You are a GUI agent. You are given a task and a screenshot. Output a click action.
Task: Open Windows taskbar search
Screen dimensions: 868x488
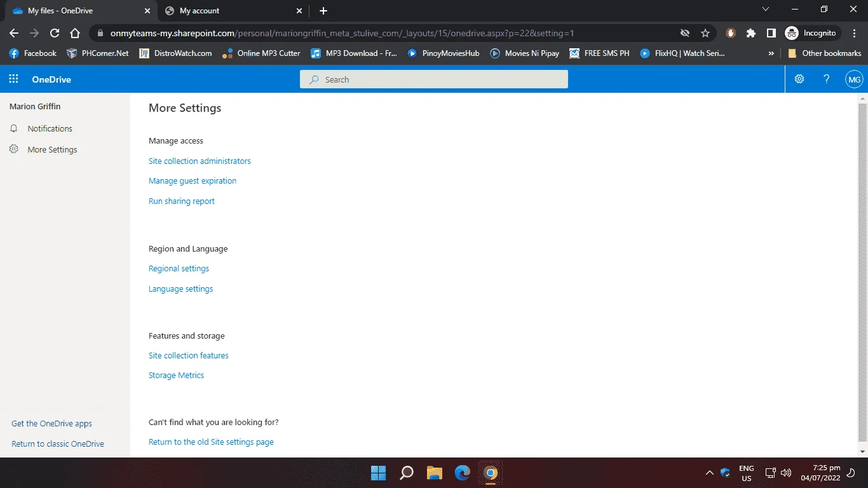[407, 473]
